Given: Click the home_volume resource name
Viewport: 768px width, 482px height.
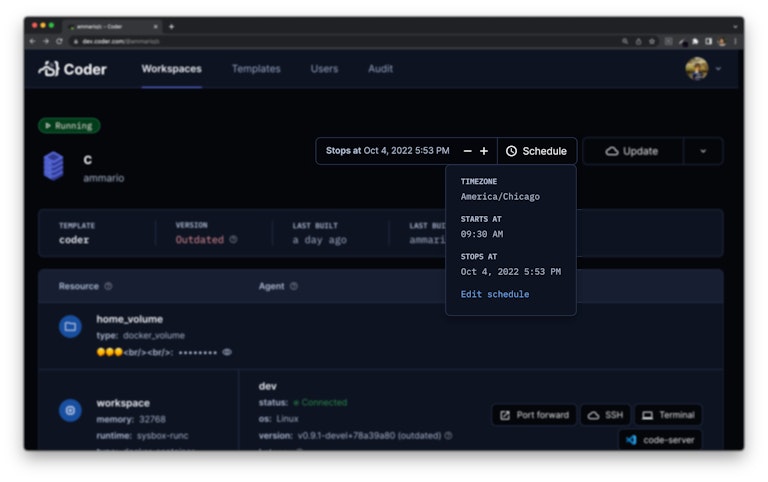Looking at the screenshot, I should coord(129,319).
